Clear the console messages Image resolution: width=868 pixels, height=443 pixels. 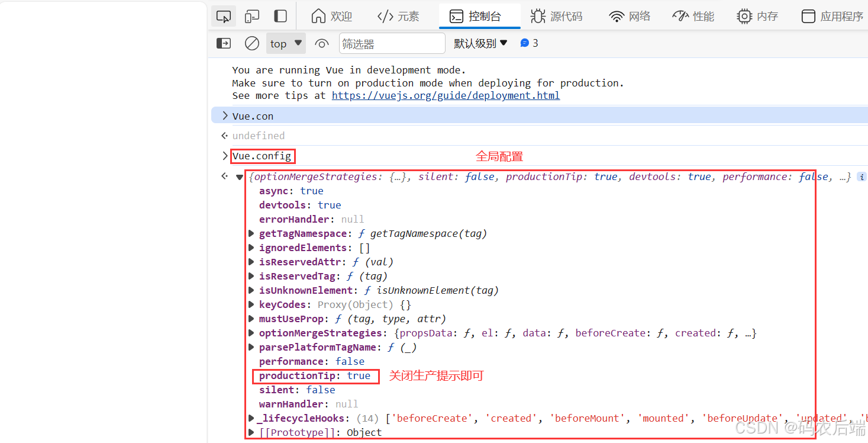tap(251, 43)
